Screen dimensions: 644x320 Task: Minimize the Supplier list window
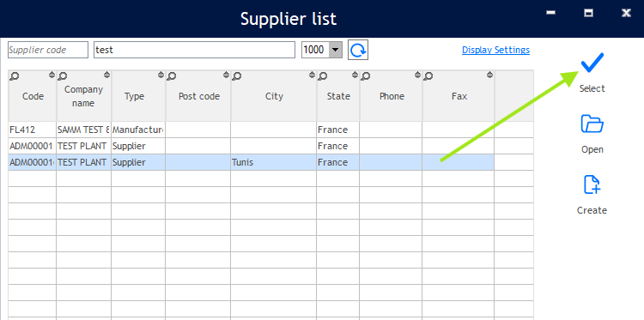pos(550,13)
